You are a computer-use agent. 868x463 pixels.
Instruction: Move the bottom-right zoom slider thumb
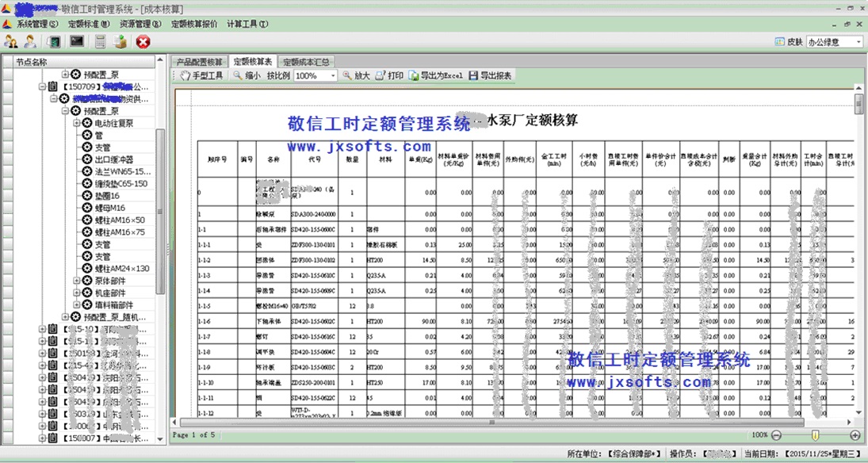[816, 435]
